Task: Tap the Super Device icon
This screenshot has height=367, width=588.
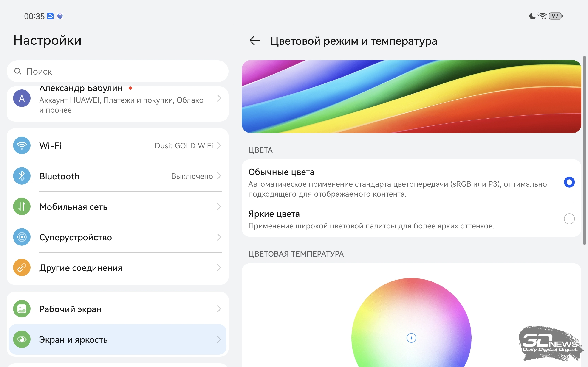Action: (x=22, y=237)
